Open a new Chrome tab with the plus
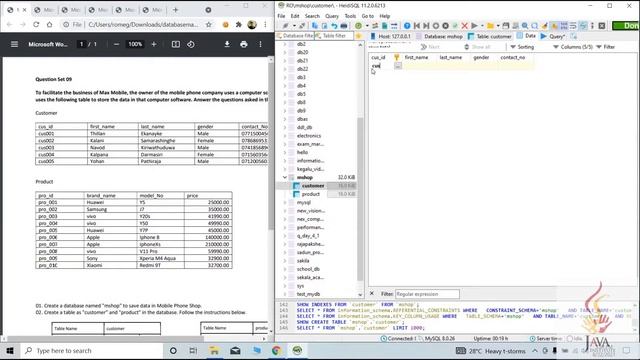This screenshot has width=640, height=360. pyautogui.click(x=176, y=10)
